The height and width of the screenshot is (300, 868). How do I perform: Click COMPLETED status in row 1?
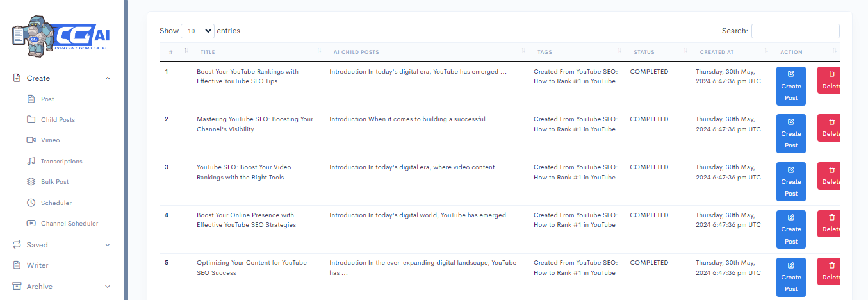(x=649, y=72)
